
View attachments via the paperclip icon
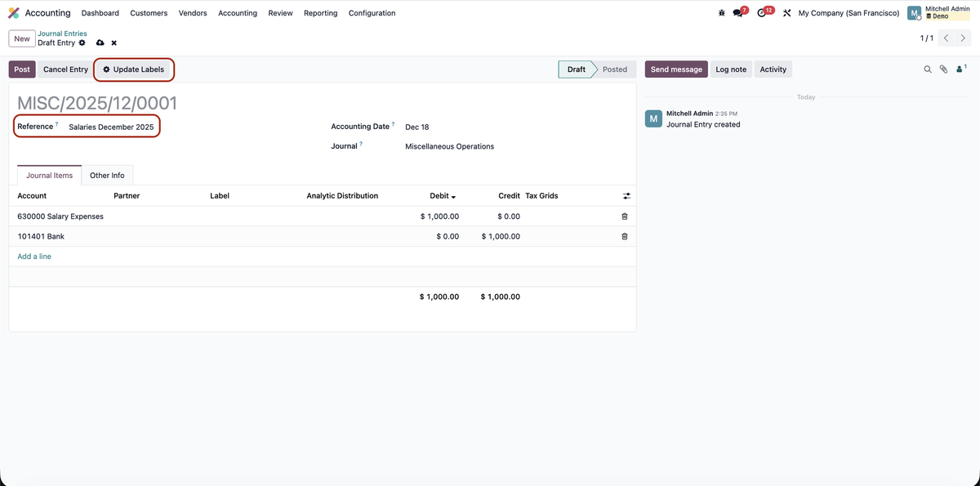[943, 69]
